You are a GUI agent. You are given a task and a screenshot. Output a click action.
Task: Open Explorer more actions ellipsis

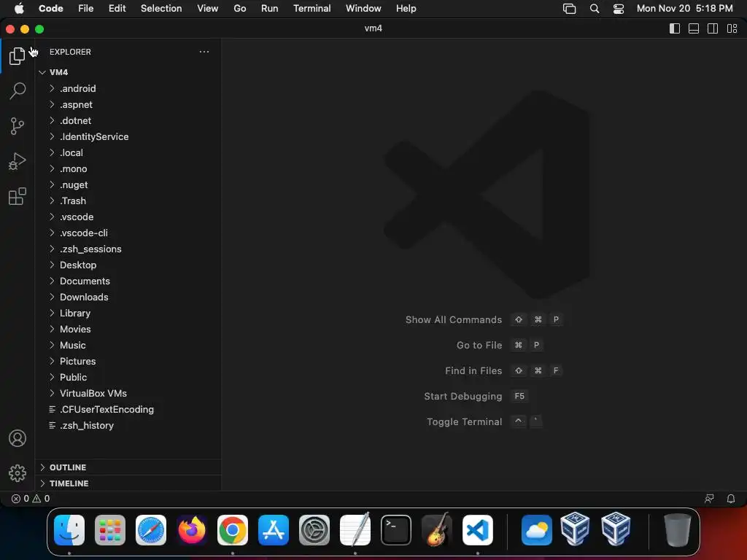click(204, 52)
